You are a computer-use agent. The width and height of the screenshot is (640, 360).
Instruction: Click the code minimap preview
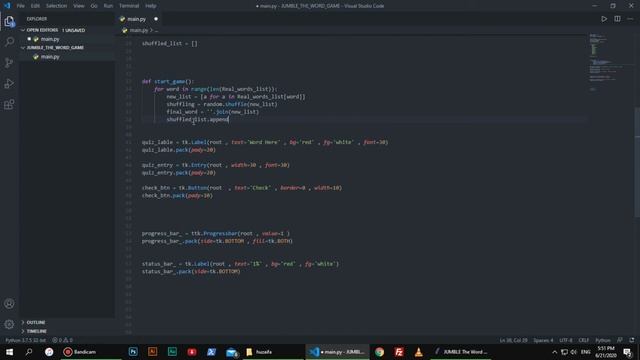coord(610,61)
